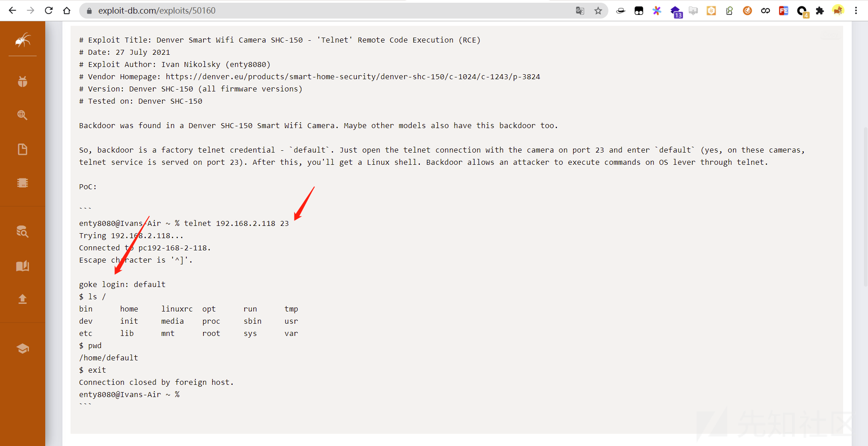Click the 'PoC:' label
The image size is (868, 446).
(x=88, y=187)
